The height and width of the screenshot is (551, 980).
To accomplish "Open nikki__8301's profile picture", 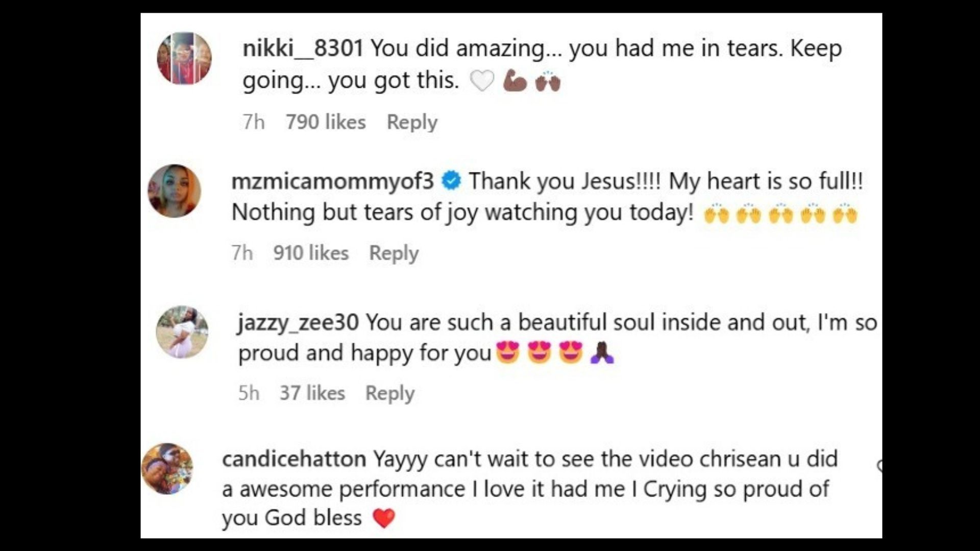I will point(184,58).
